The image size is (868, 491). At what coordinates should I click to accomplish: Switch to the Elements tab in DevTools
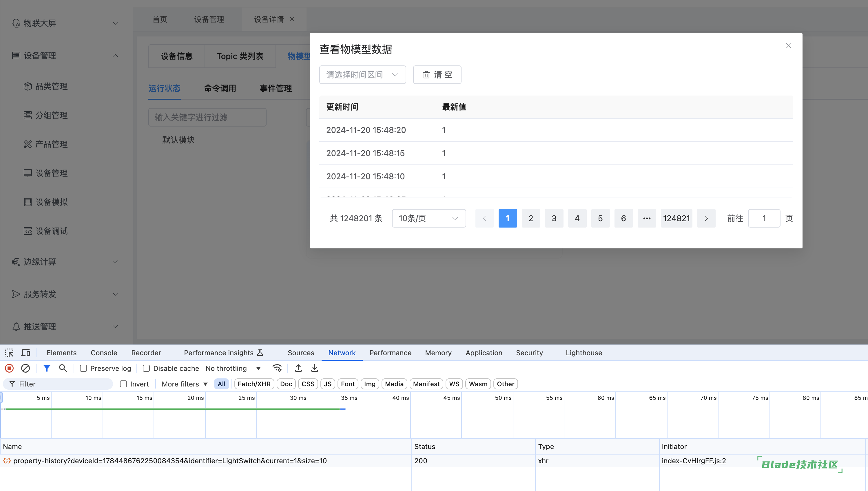click(x=61, y=353)
